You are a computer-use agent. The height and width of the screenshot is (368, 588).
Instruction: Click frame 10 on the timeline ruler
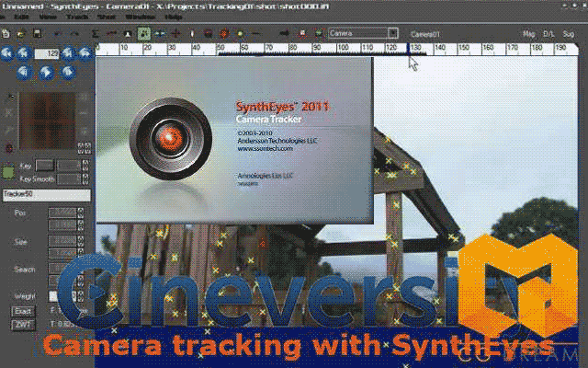click(123, 48)
